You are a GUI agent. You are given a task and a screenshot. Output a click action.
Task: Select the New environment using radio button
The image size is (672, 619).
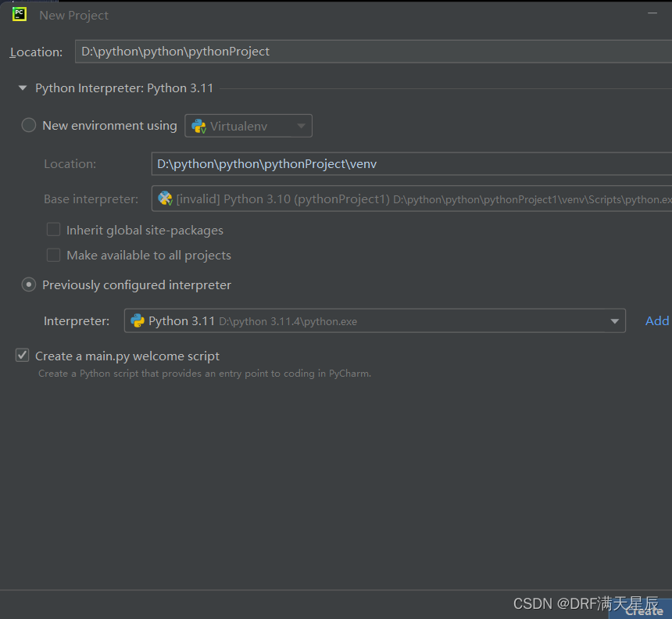coord(29,125)
